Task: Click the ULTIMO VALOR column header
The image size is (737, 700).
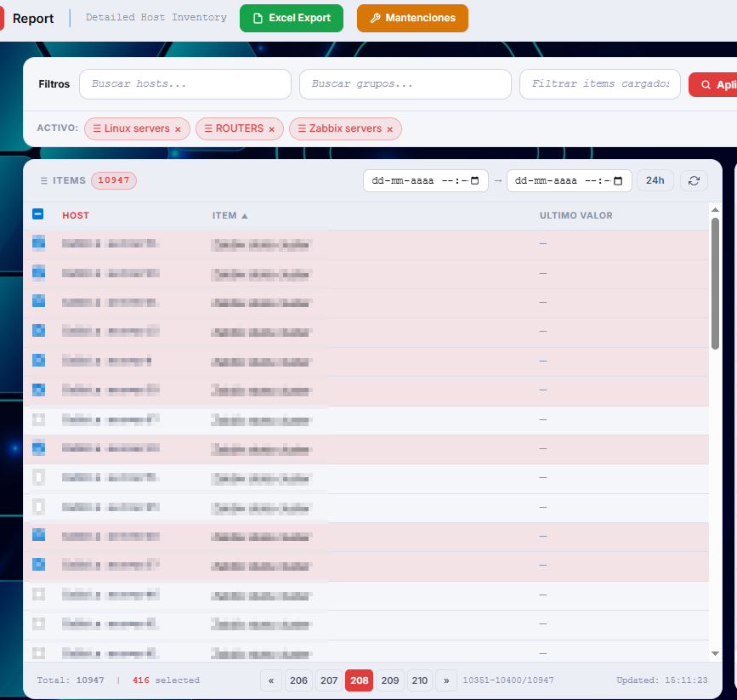Action: coord(575,215)
